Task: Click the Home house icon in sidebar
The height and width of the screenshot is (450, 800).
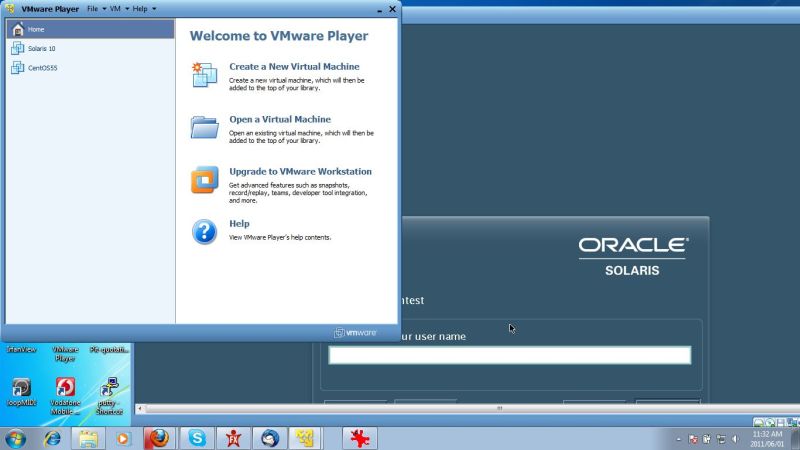Action: [18, 29]
